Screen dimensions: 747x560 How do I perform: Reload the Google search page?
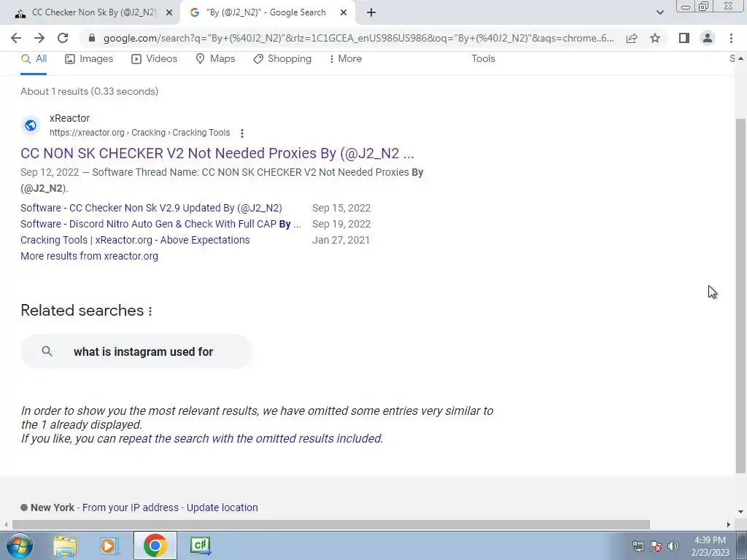(63, 38)
